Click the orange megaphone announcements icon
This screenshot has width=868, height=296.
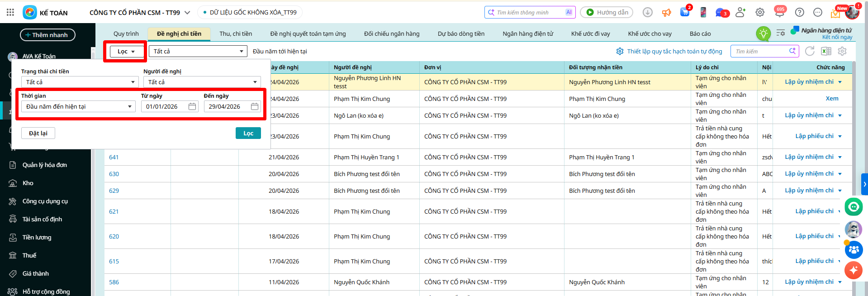click(666, 13)
